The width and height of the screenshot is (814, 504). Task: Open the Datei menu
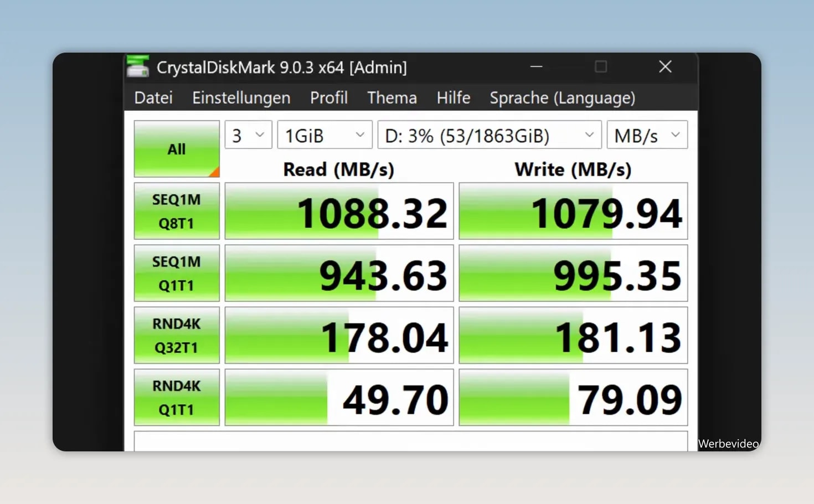(x=153, y=97)
